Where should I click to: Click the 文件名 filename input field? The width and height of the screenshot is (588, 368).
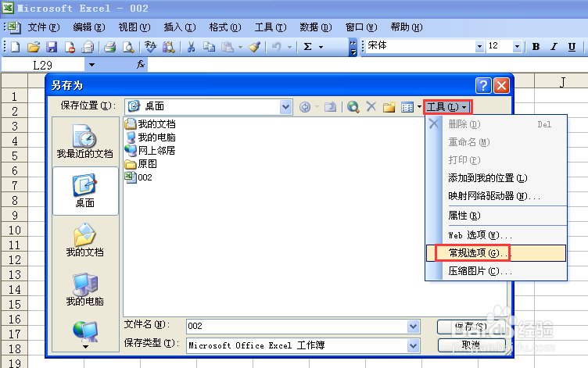(297, 327)
